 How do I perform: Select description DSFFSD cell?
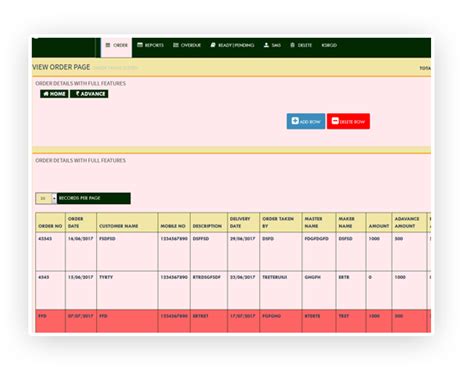pyautogui.click(x=209, y=252)
